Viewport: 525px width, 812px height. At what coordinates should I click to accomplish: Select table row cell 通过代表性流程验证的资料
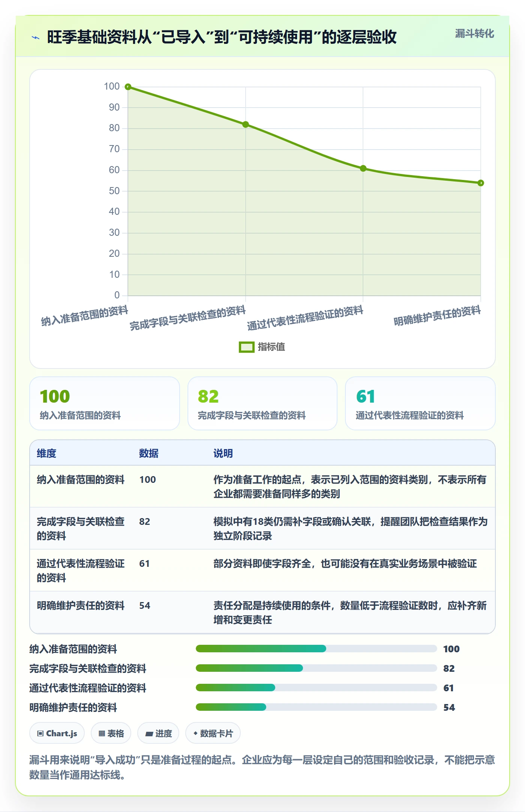(x=81, y=571)
